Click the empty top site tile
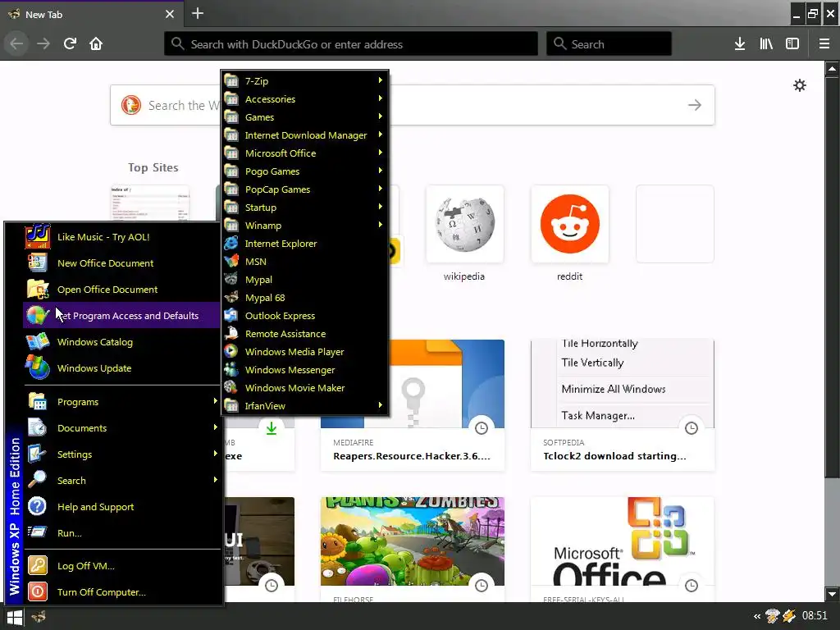840x630 pixels. [x=675, y=224]
